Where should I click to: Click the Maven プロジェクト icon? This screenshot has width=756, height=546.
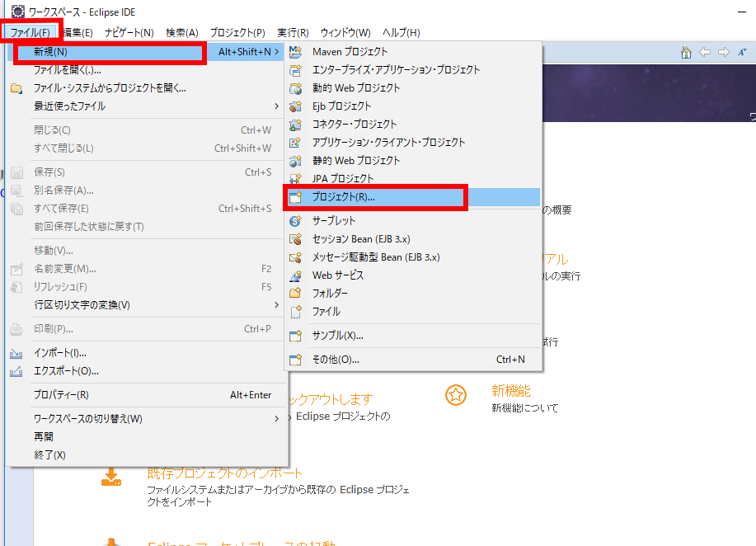tap(295, 52)
